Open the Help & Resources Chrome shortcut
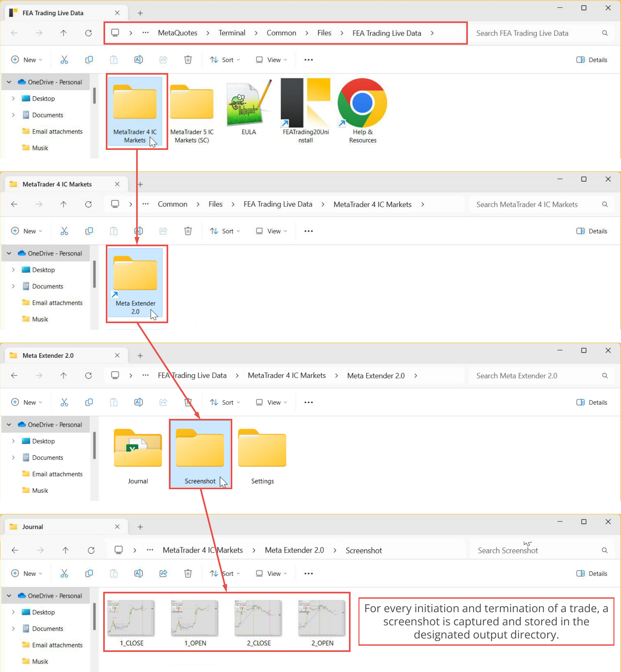 point(363,111)
